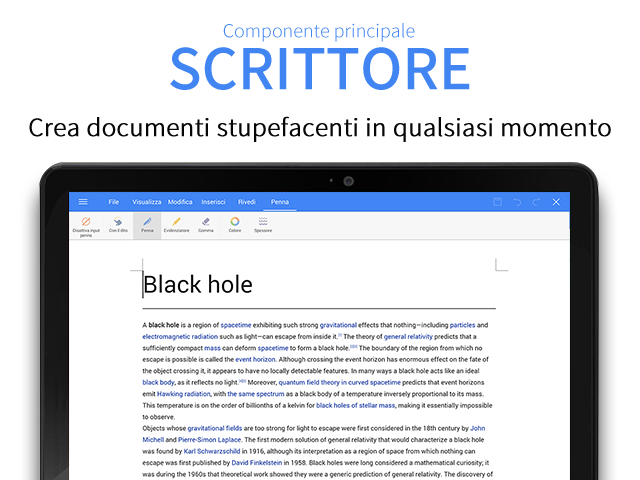This screenshot has width=640, height=480.
Task: Open the Rivedi tab
Action: pyautogui.click(x=247, y=202)
